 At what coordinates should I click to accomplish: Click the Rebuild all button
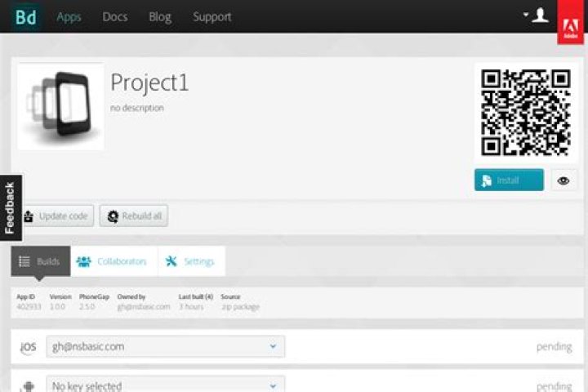point(133,216)
